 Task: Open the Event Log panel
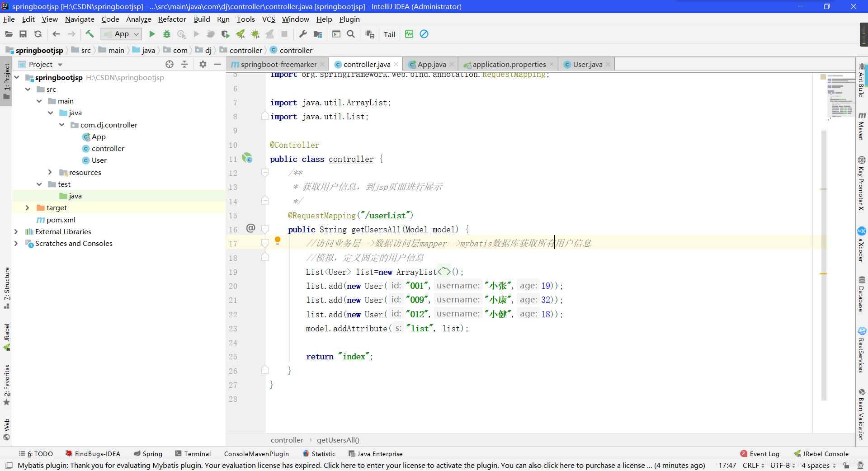pos(760,454)
